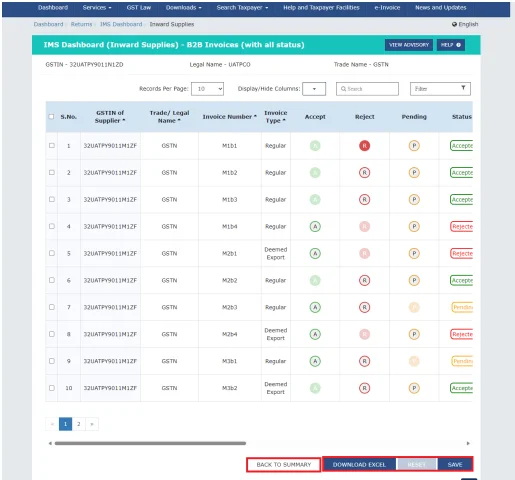The height and width of the screenshot is (480, 515).
Task: Set invoice M2b4 to Pending
Action: tap(414, 334)
